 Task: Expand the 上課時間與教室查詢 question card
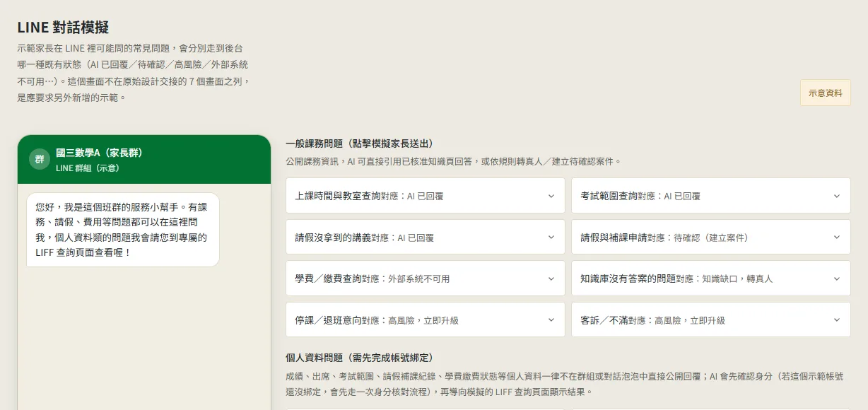click(x=425, y=196)
